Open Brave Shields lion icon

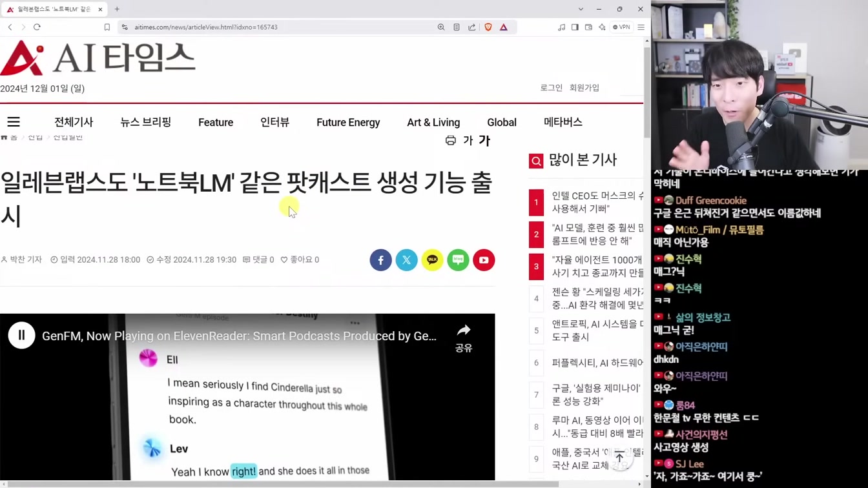coord(488,27)
